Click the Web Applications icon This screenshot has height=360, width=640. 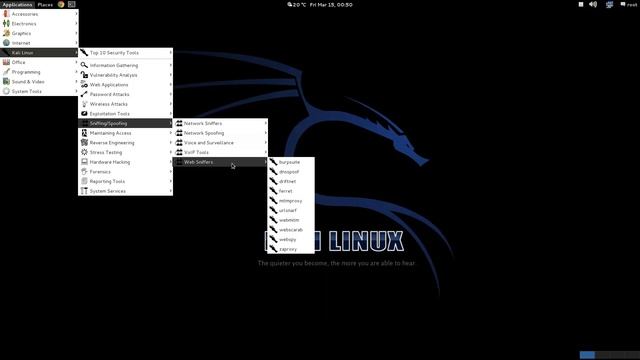click(84, 84)
